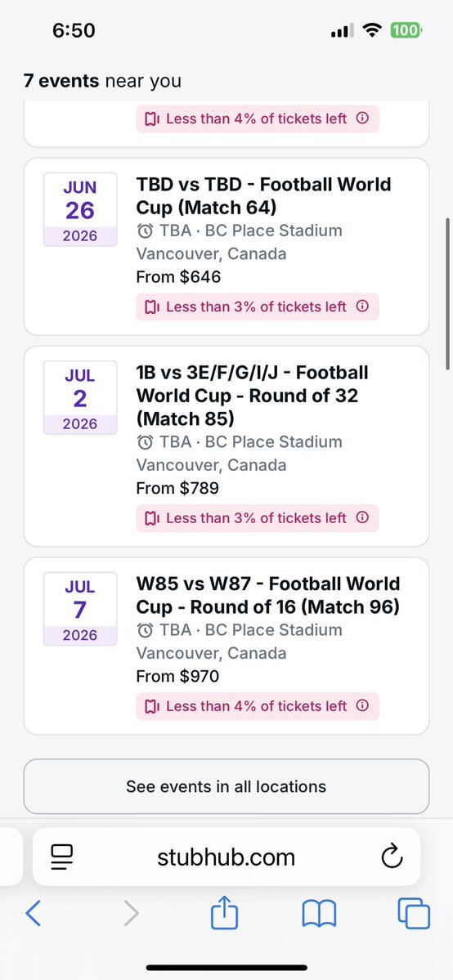This screenshot has width=453, height=980.
Task: Tap info icon on Match 85 tickets badge
Action: click(362, 517)
